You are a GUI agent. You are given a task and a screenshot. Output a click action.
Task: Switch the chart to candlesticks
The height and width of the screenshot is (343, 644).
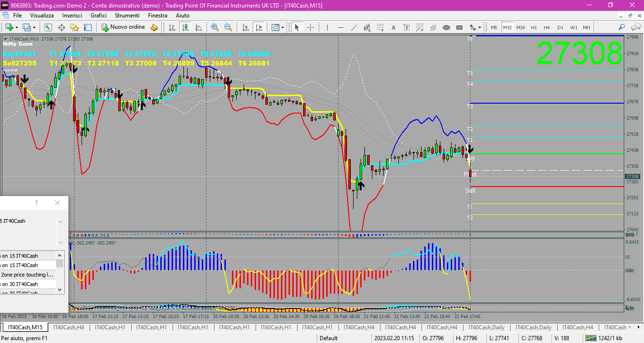(185, 27)
